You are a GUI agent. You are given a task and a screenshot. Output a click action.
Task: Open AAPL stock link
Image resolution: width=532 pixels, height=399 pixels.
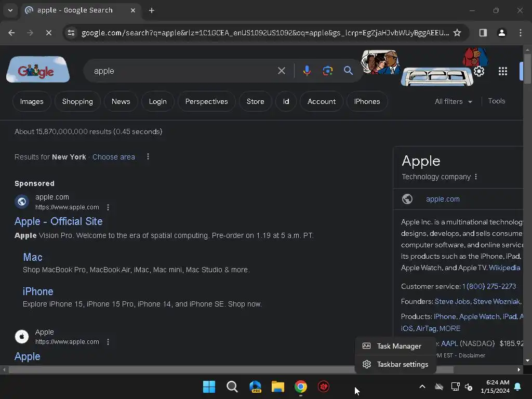[x=449, y=343]
